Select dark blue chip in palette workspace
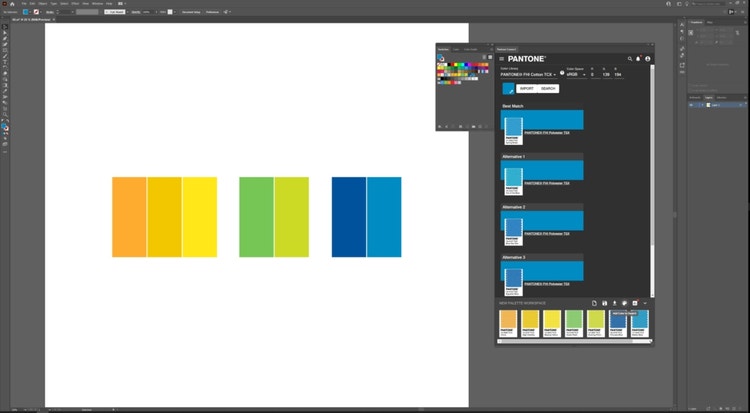This screenshot has width=750, height=413. pyautogui.click(x=618, y=324)
